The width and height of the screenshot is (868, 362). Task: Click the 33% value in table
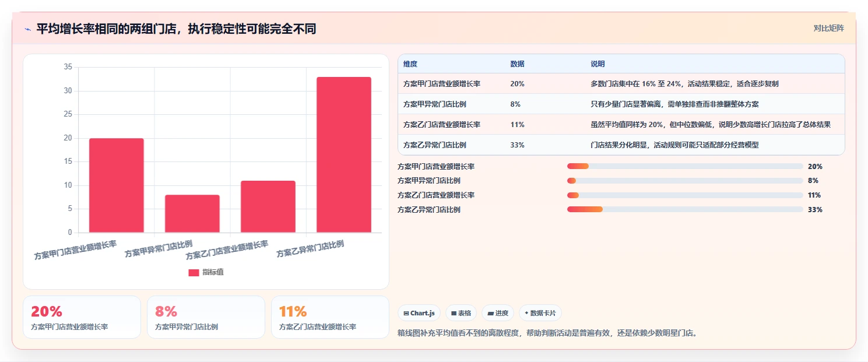coord(517,145)
